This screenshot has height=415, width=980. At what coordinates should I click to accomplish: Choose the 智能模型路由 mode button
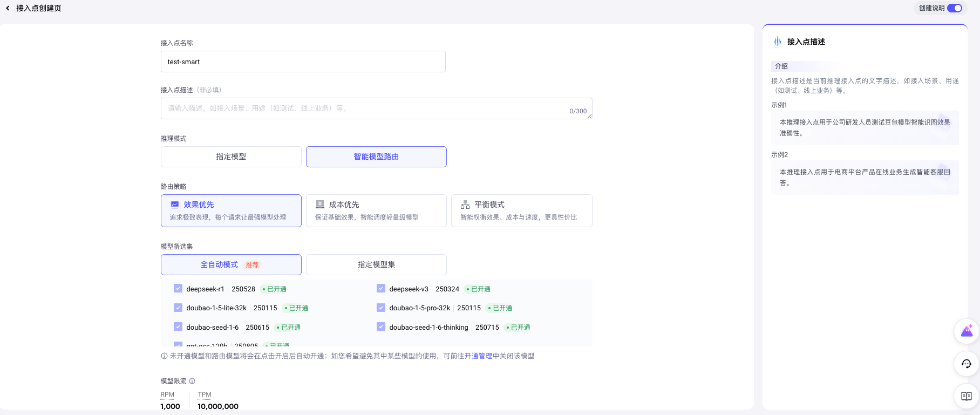click(376, 157)
